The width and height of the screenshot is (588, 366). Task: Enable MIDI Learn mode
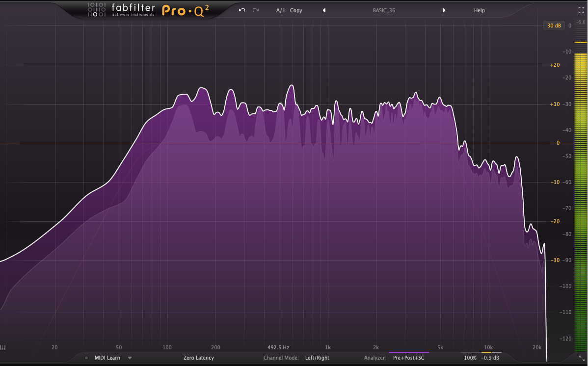(x=107, y=358)
